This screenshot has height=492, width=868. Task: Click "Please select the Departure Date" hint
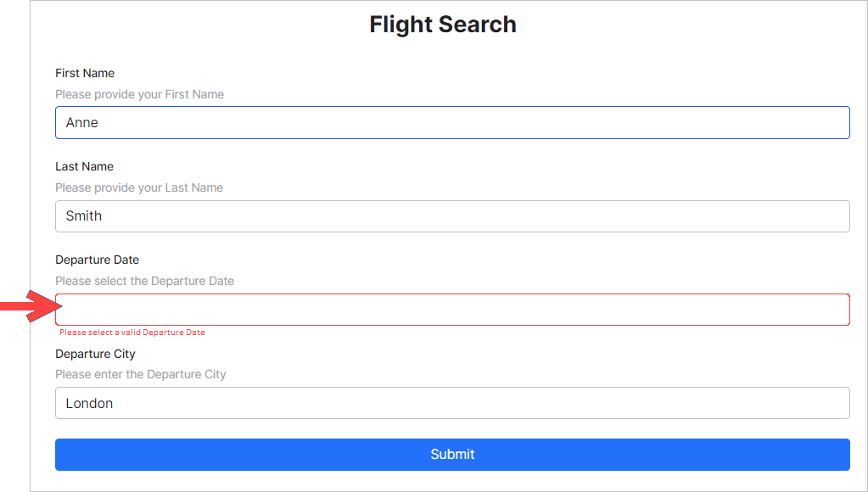coord(144,281)
